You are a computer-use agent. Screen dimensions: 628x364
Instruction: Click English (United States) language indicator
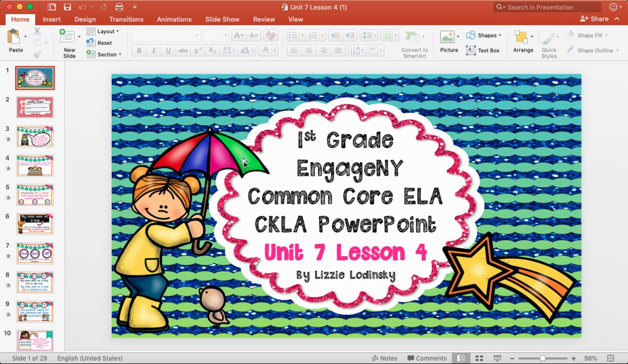pos(90,358)
